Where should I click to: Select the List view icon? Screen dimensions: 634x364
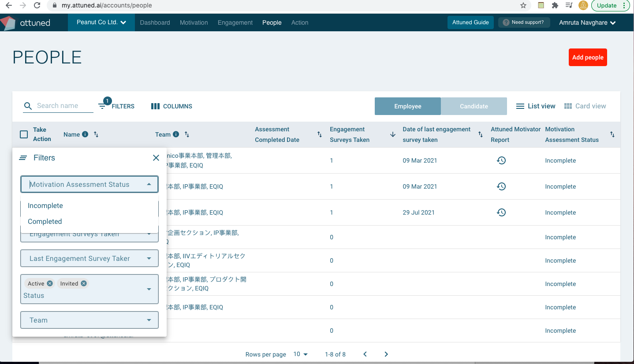pyautogui.click(x=520, y=106)
